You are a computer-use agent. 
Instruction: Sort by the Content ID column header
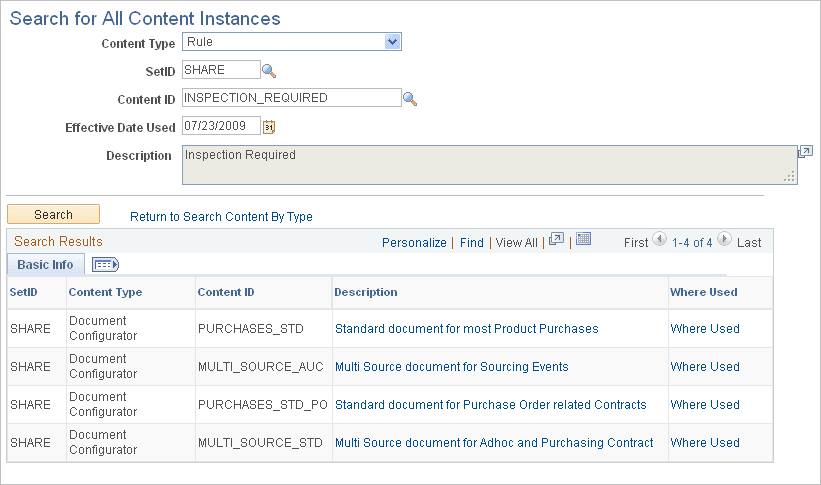pyautogui.click(x=226, y=292)
